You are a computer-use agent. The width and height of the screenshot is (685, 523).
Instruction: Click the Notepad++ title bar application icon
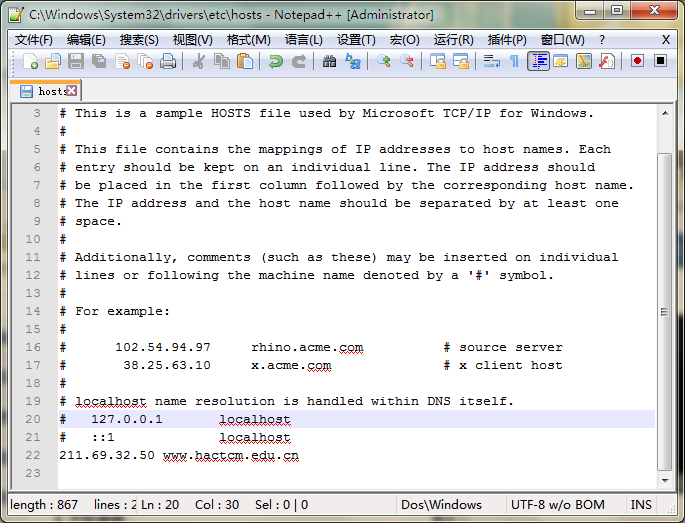pos(16,14)
